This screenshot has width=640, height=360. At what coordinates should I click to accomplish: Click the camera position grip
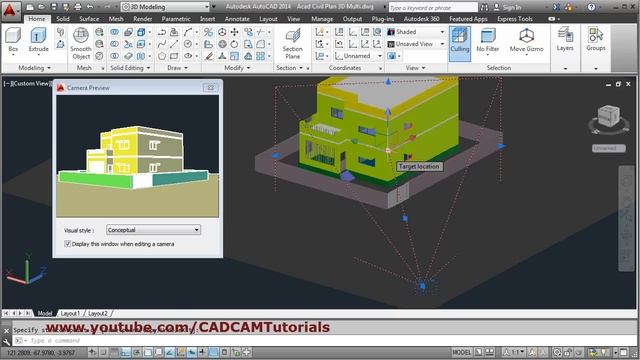point(422,286)
